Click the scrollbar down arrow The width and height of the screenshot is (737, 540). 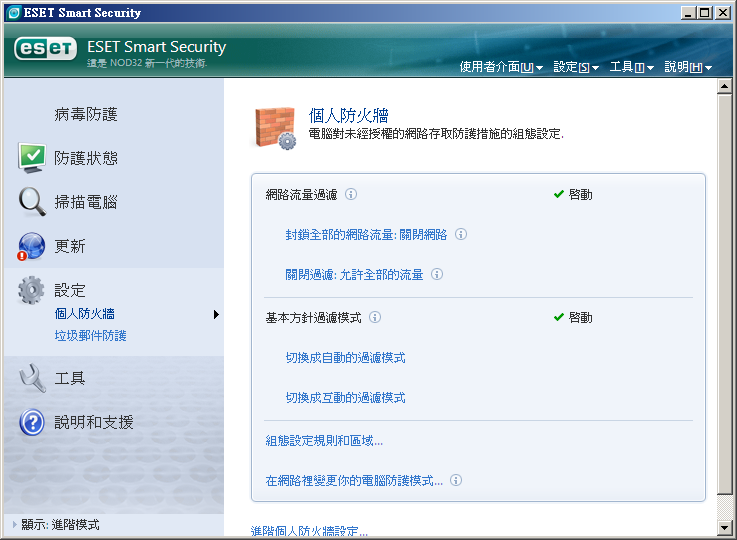click(x=724, y=527)
